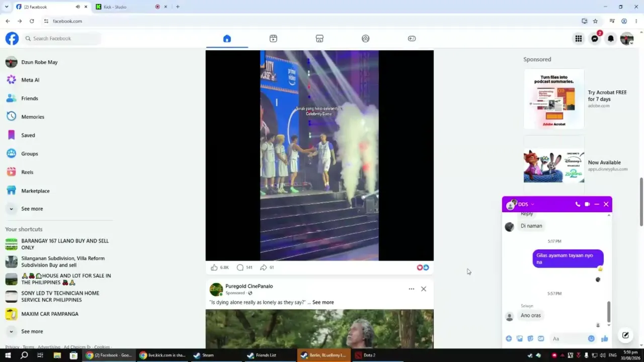Open options menu on Puregold CinePanalo post
Viewport: 644px width, 362px height.
[x=412, y=289]
